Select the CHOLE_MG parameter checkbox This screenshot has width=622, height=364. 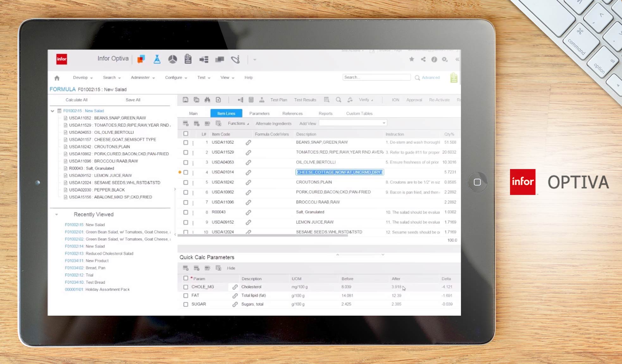coord(186,287)
